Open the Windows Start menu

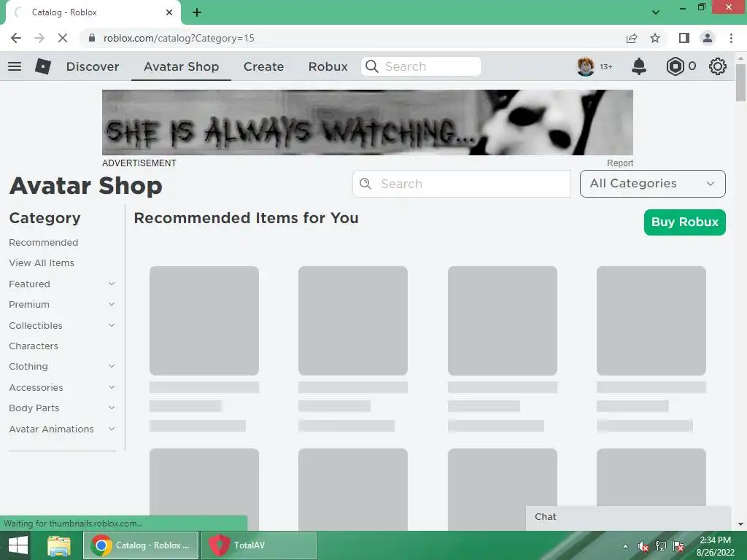point(18,545)
